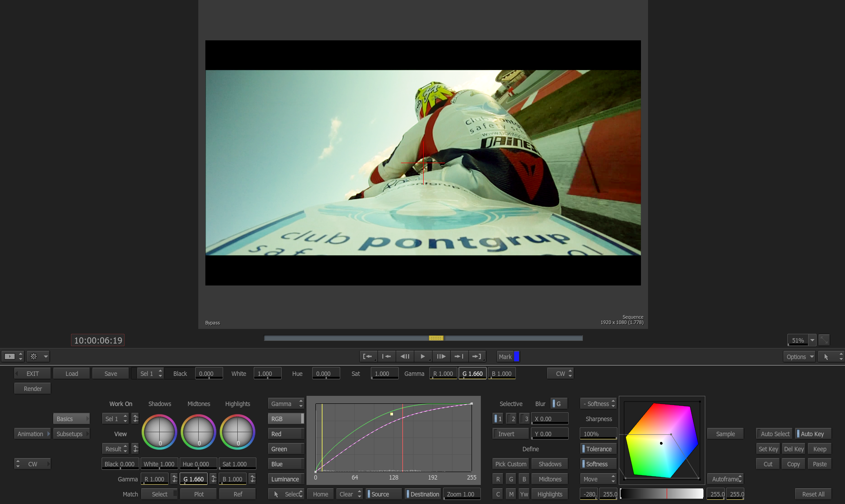Open the Gamma curve type dropdown
The image size is (845, 504).
(286, 404)
